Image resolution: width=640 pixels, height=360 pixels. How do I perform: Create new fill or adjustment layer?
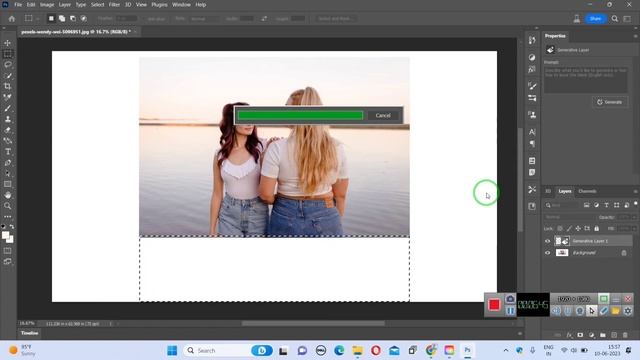tap(592, 335)
